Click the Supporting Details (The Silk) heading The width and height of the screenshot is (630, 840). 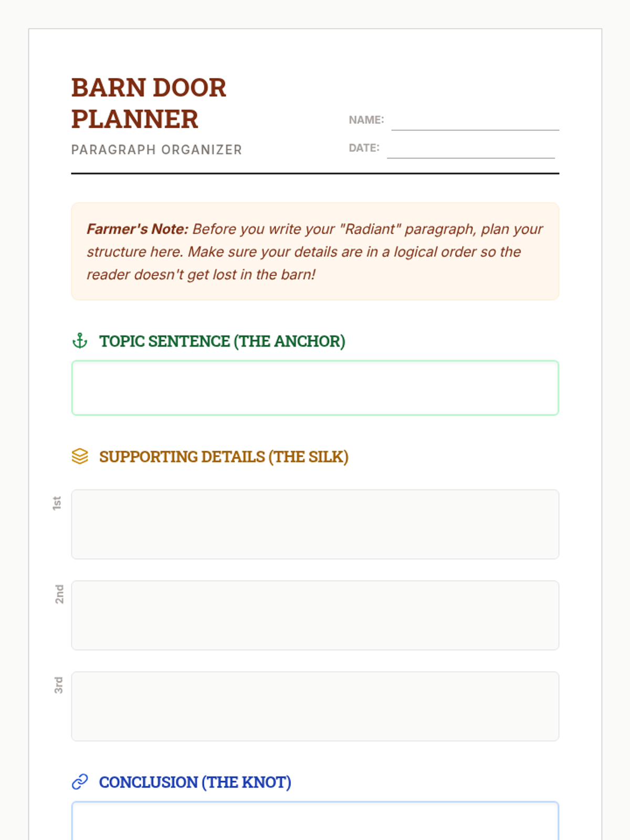click(224, 457)
